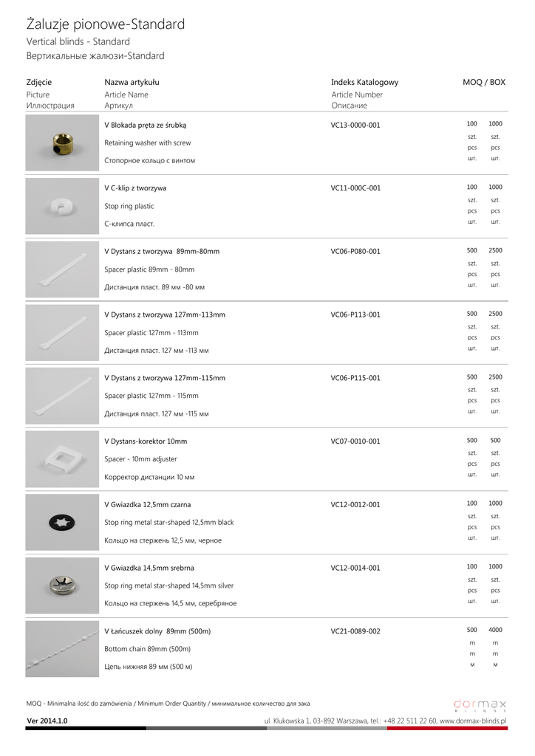Image resolution: width=535 pixels, height=756 pixels.
Task: Click the black star-shaped stop ring image
Action: point(62,523)
